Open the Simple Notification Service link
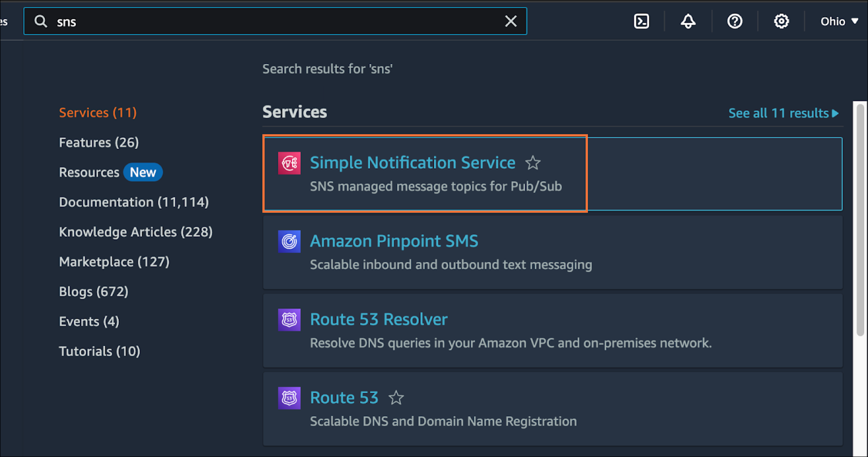Viewport: 868px width, 457px height. coord(412,163)
